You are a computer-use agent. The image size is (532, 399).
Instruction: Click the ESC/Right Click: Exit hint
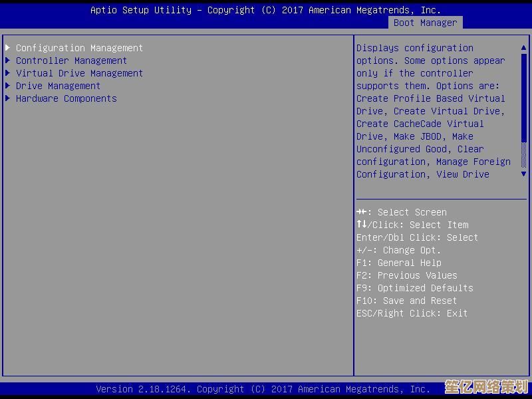click(412, 313)
